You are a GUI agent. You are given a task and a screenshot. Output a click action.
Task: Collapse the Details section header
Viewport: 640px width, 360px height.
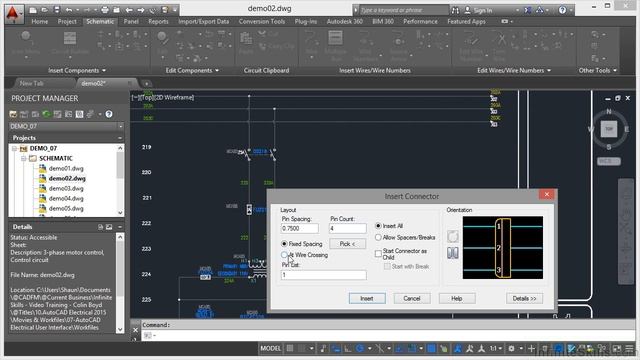[120, 227]
